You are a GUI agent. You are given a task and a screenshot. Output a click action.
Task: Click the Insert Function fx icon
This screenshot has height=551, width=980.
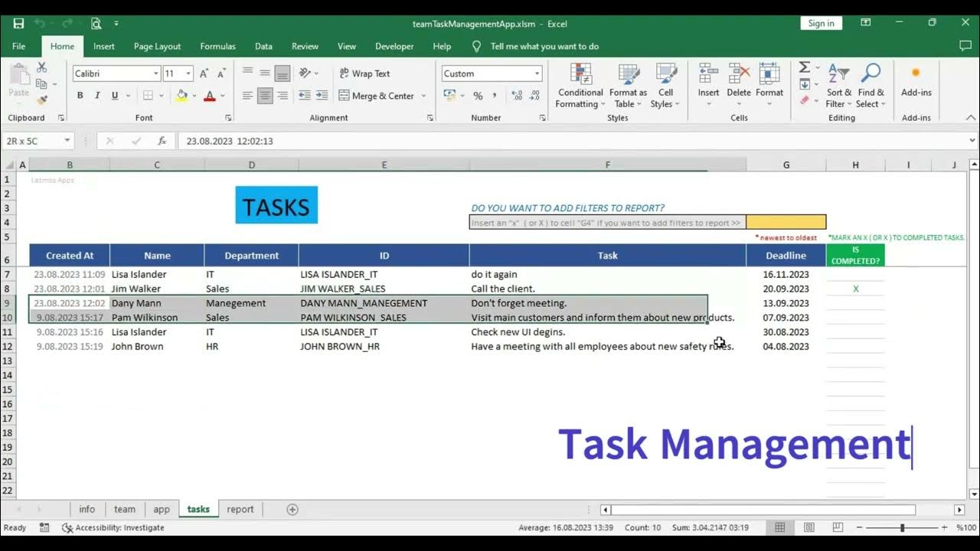click(x=162, y=141)
